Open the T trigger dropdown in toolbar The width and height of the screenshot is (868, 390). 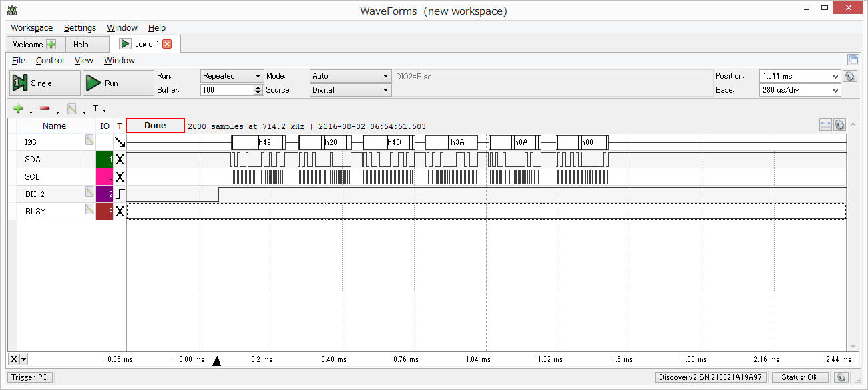[99, 108]
